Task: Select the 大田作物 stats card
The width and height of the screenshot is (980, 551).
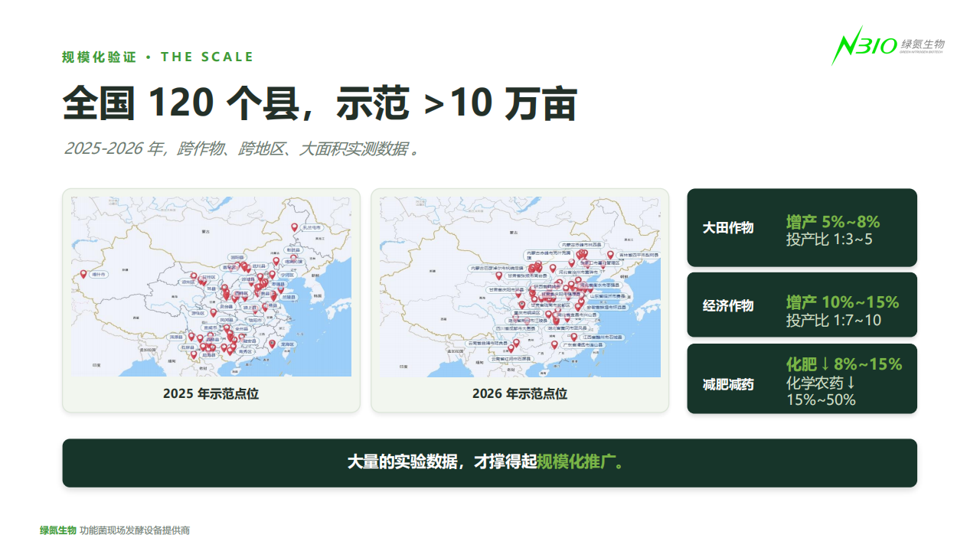Action: pyautogui.click(x=802, y=227)
